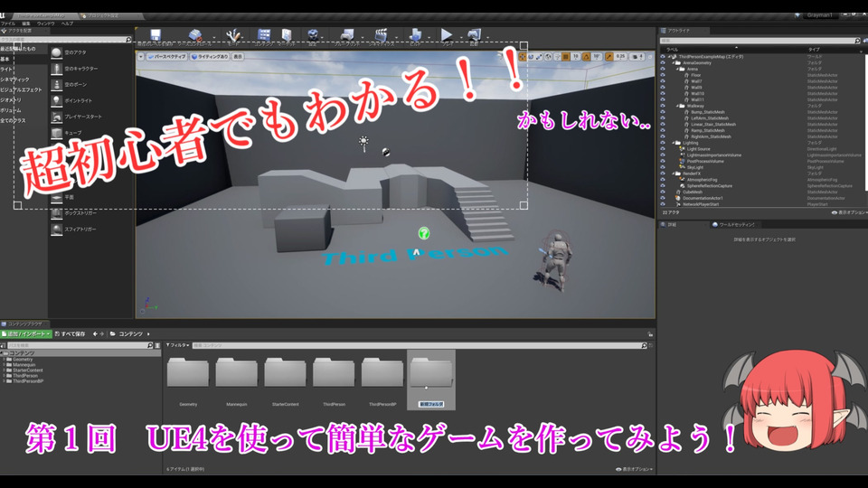Click the viewport Show button
The image size is (868, 488).
[x=238, y=56]
